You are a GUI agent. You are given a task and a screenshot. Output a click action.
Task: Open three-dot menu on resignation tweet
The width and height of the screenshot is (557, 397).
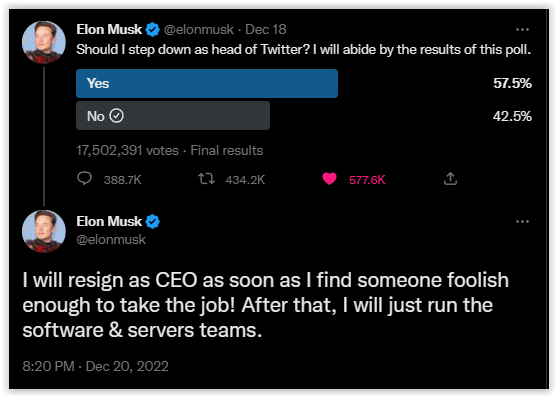522,222
